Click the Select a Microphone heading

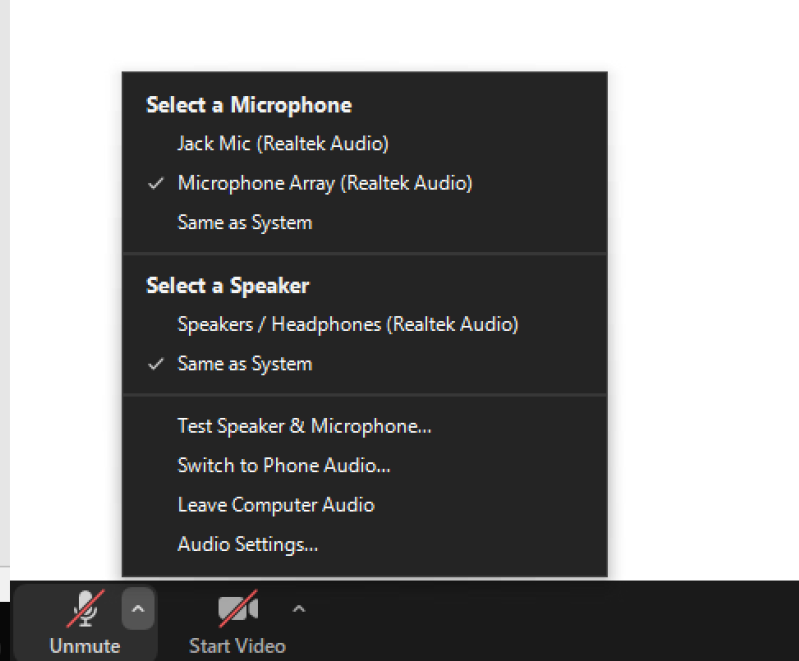pos(248,105)
